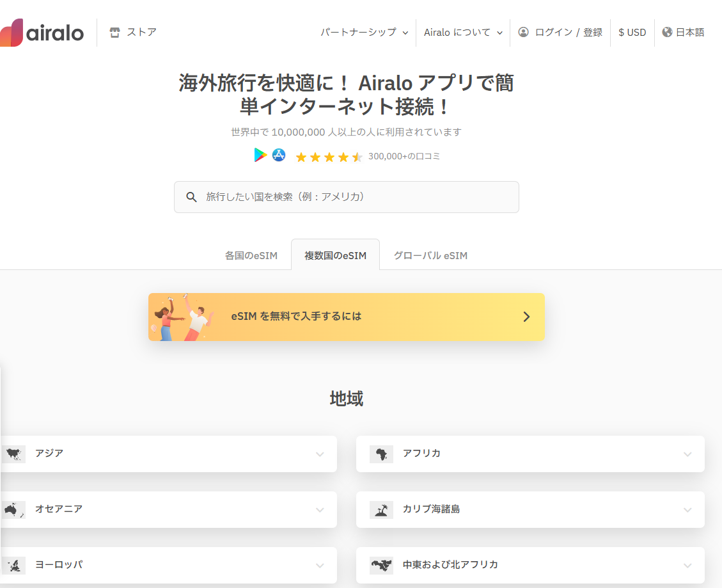This screenshot has width=722, height=588.
Task: Expand the Airalo について menu
Action: click(x=463, y=32)
